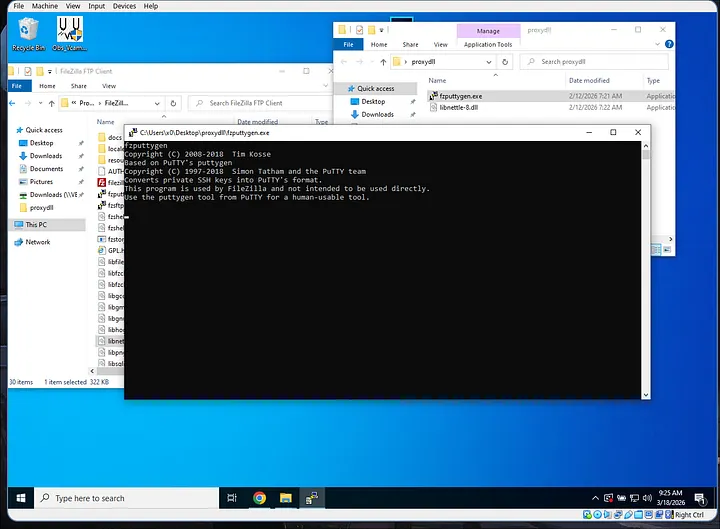Open Downloads in proxydll Quick access
Screen dimensions: 720x529
tap(377, 114)
